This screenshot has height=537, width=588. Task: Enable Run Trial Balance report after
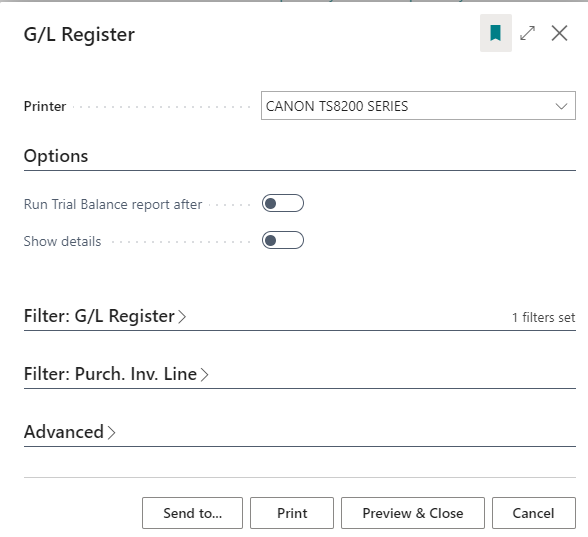283,203
